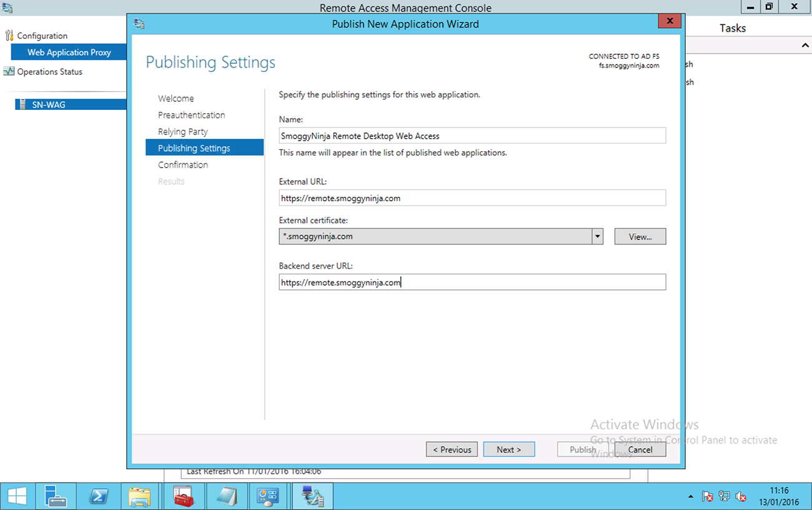Click the muted volume tray icon

point(741,497)
